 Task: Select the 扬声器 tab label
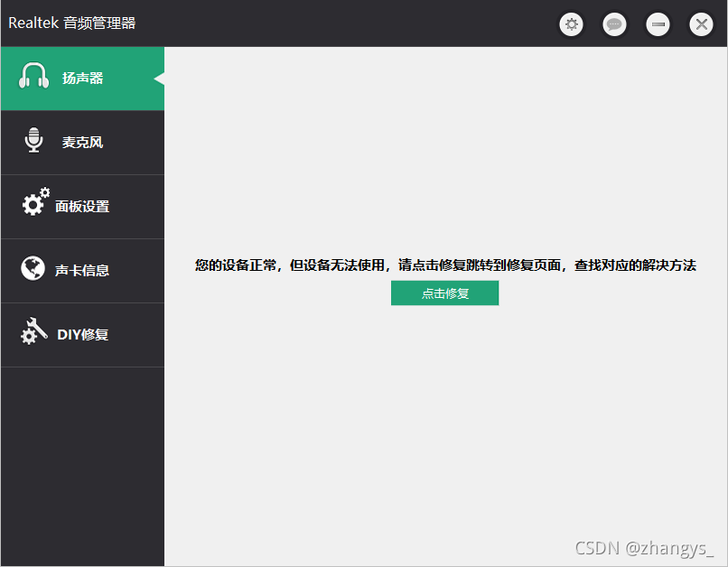coord(82,78)
